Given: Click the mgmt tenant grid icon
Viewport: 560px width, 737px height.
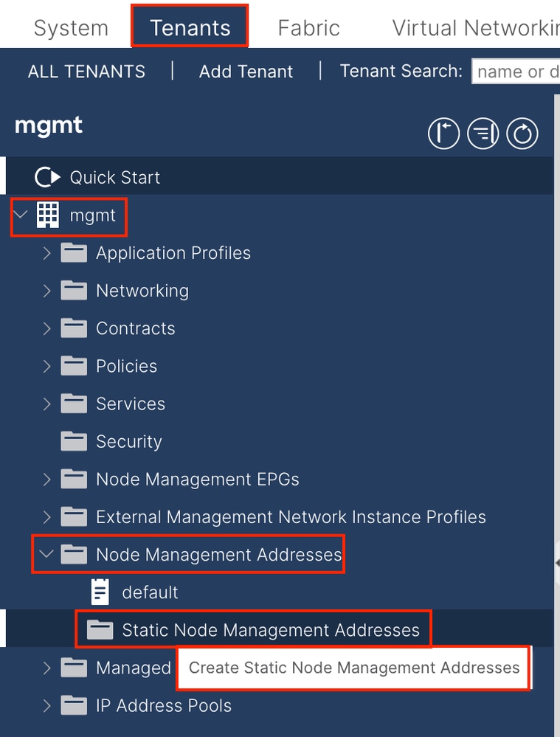Looking at the screenshot, I should pyautogui.click(x=48, y=215).
